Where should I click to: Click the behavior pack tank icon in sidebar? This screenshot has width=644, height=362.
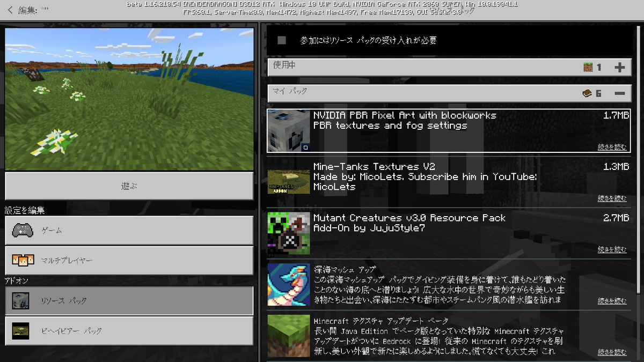[x=21, y=331]
